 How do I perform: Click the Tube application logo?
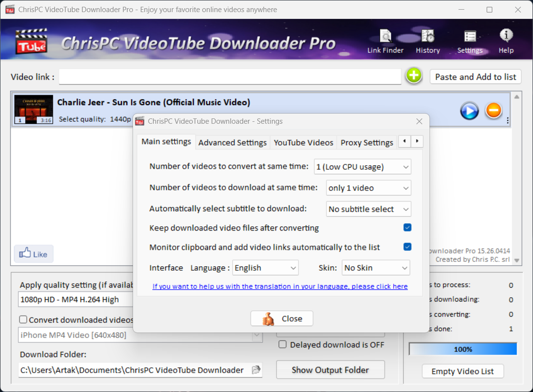click(x=31, y=42)
